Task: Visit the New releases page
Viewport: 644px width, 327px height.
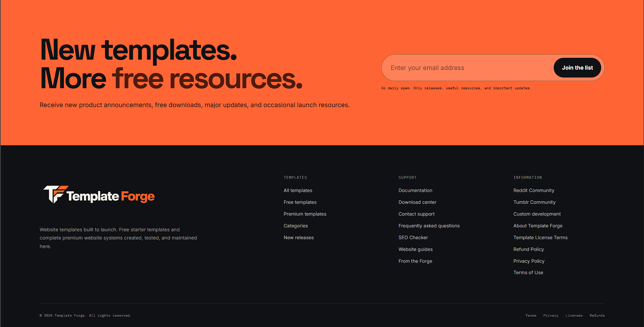Action: click(299, 238)
